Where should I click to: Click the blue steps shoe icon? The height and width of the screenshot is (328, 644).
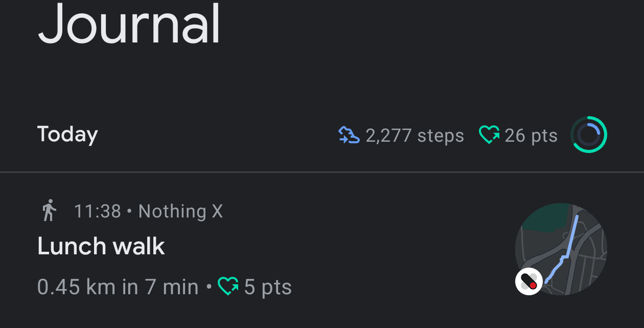coord(349,136)
